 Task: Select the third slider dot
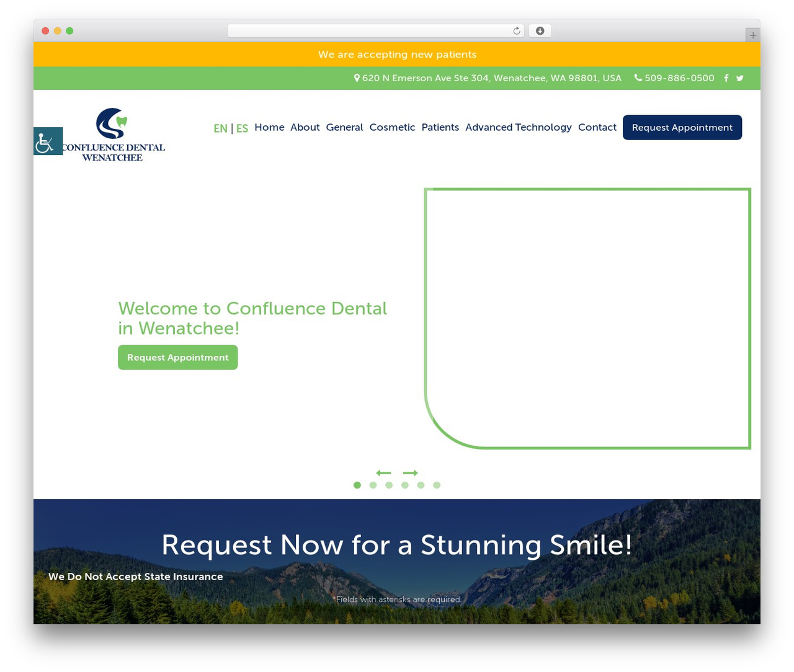(x=389, y=485)
